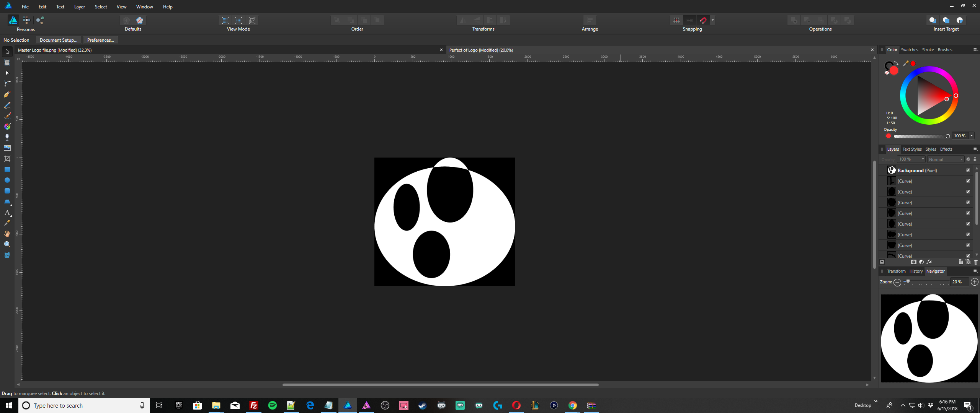Select the Trapezoid shape tool

click(x=7, y=202)
